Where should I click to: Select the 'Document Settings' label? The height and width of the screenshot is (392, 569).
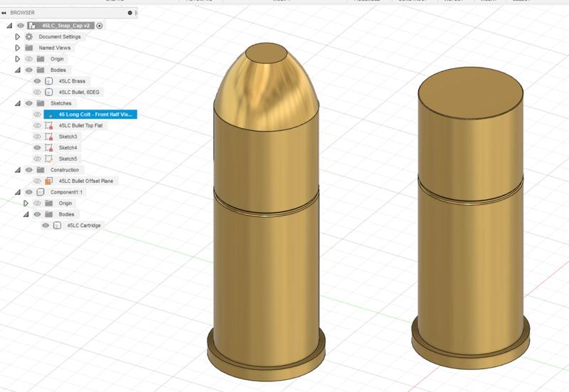(x=60, y=37)
